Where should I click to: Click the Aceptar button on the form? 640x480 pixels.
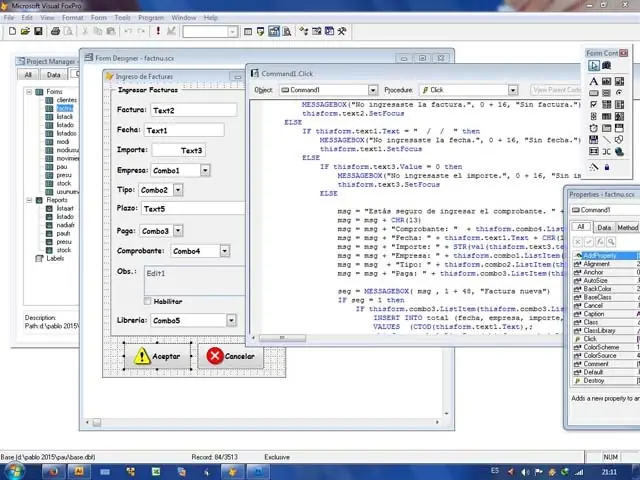[158, 356]
